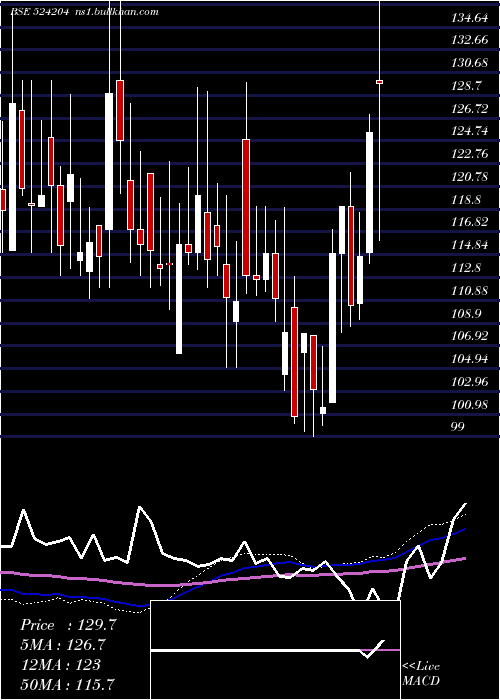Viewport: 500px width, 700px height.
Task: Click the tall white candle reaching 124.74
Action: tap(369, 192)
